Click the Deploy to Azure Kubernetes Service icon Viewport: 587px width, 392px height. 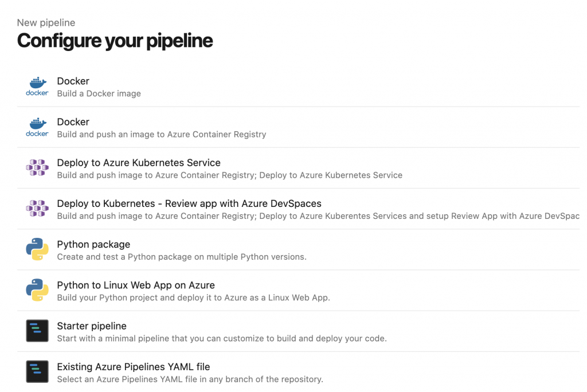pos(37,168)
